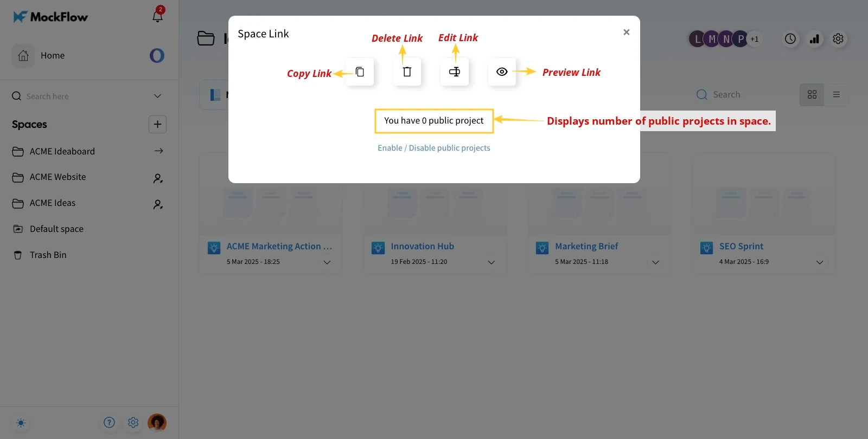The width and height of the screenshot is (868, 439).
Task: Close the Space Link dialog
Action: click(x=627, y=32)
